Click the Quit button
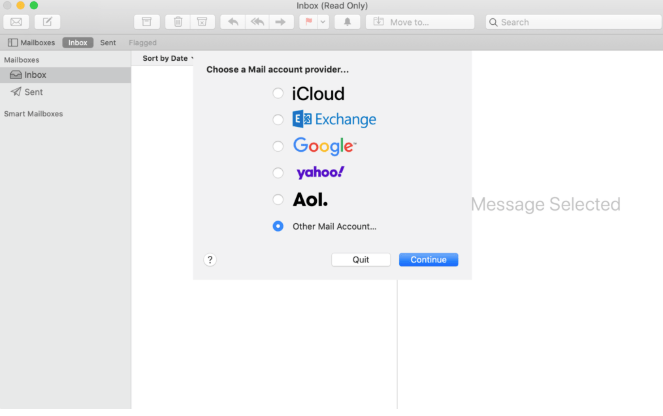 [x=361, y=260]
